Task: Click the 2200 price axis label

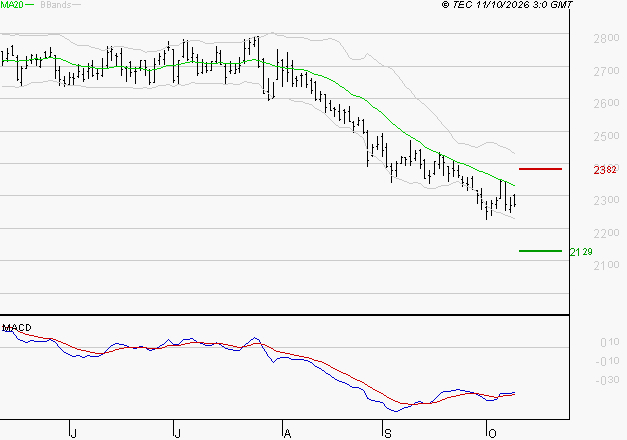Action: point(606,233)
